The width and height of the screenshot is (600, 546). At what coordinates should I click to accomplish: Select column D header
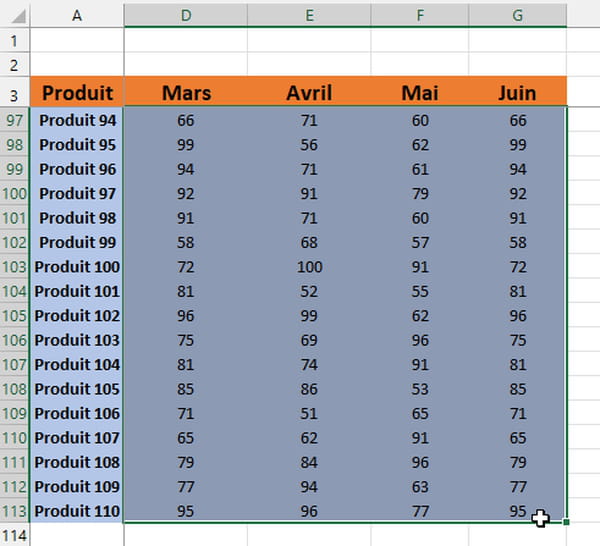[x=186, y=15]
